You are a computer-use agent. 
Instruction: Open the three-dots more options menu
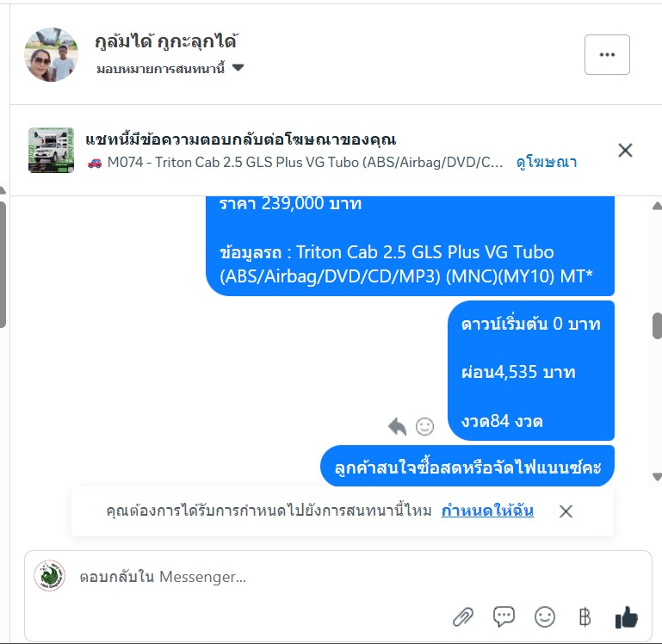tap(607, 55)
